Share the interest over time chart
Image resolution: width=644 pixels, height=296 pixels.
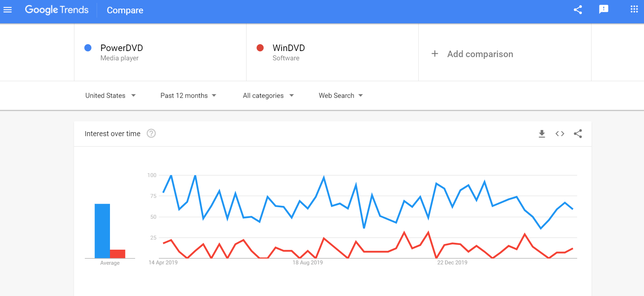click(x=578, y=134)
